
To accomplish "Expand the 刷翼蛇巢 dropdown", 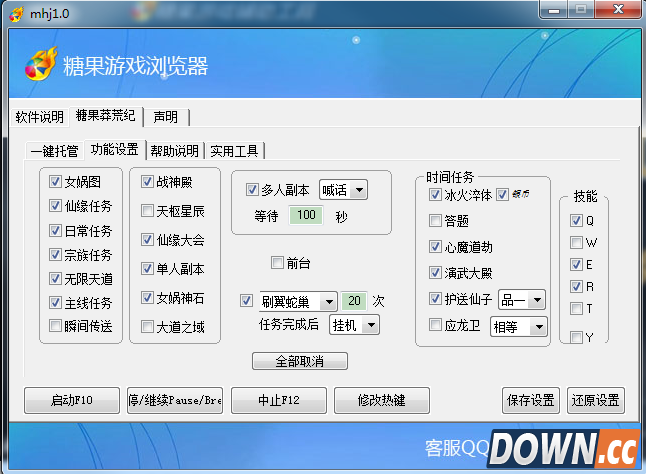I will pos(298,302).
